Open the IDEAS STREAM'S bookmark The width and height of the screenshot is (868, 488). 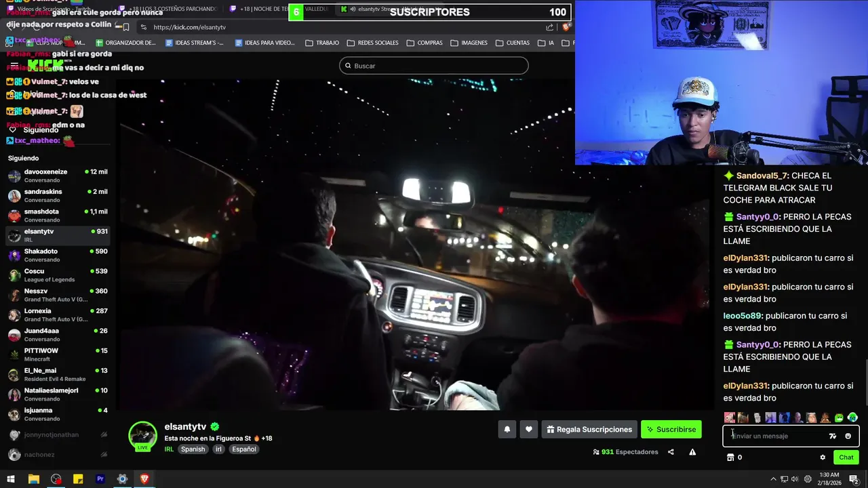click(x=195, y=43)
